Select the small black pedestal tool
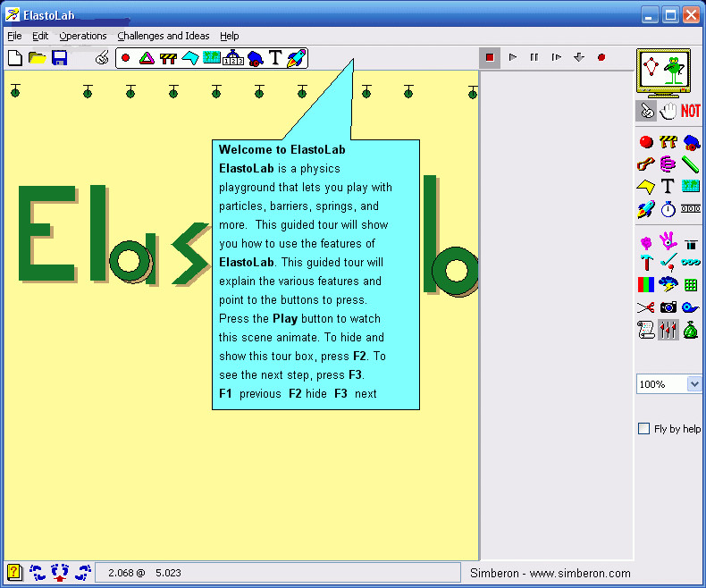This screenshot has width=706, height=588. [x=691, y=245]
